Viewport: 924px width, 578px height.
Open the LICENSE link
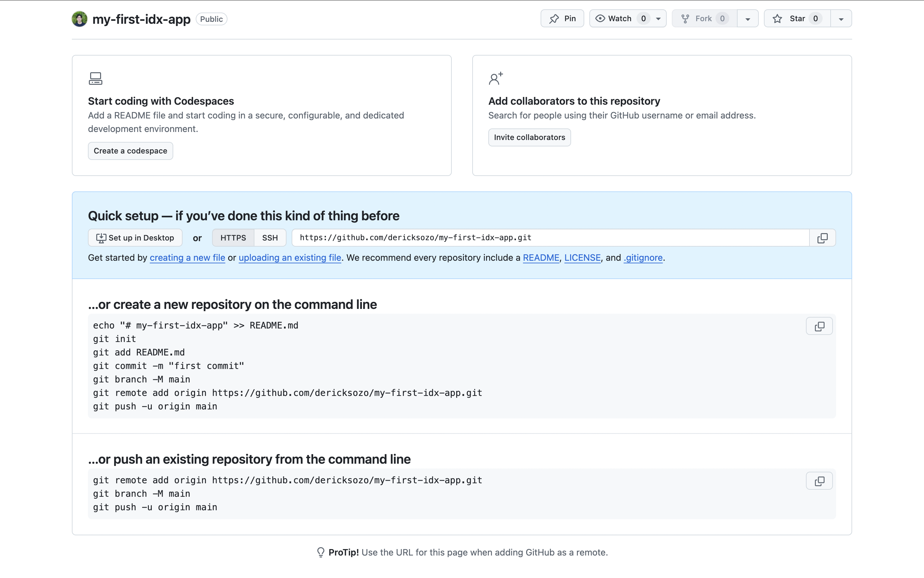click(x=582, y=258)
